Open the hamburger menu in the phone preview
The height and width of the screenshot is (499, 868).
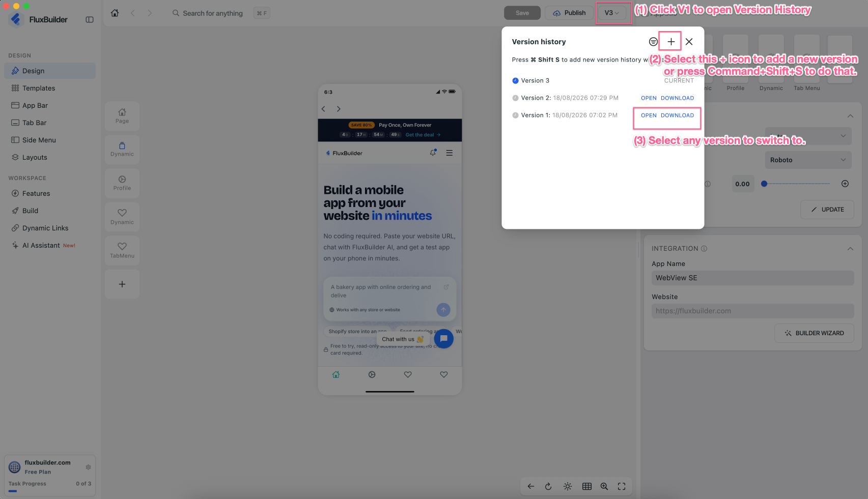coord(450,153)
